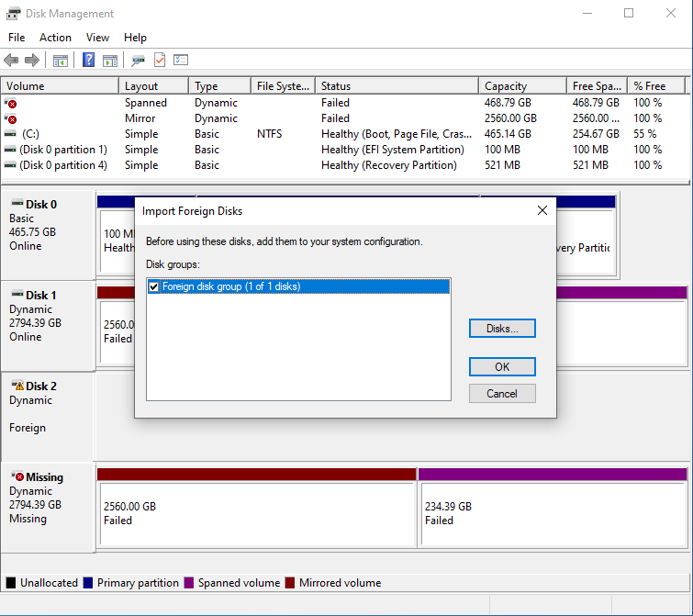Click the Disk 1 purple spanned volume bar
The height and width of the screenshot is (616, 693).
[x=621, y=293]
